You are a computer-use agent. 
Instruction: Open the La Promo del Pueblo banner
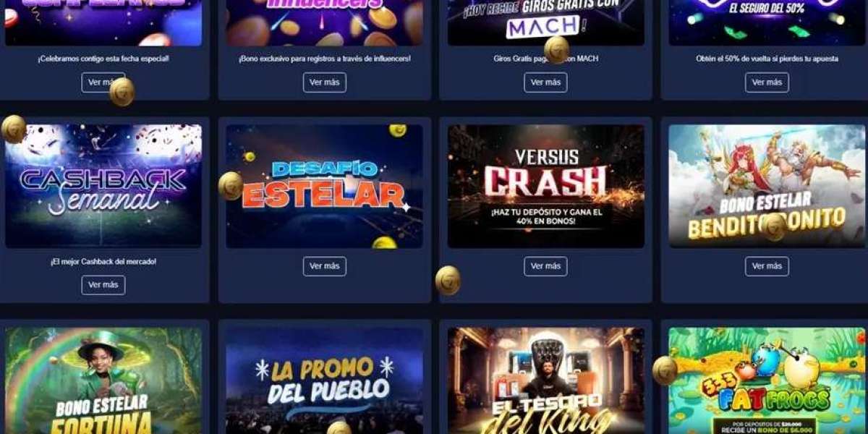click(325, 380)
